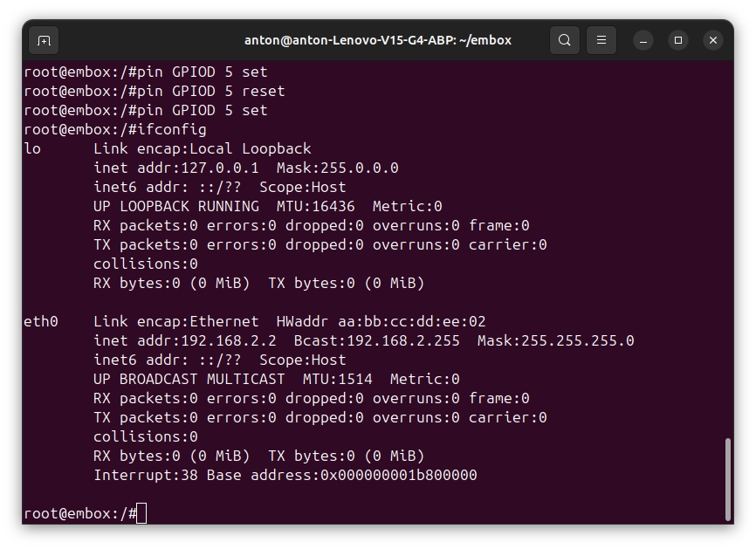Open a new terminal tab
The height and width of the screenshot is (549, 756).
tap(44, 40)
